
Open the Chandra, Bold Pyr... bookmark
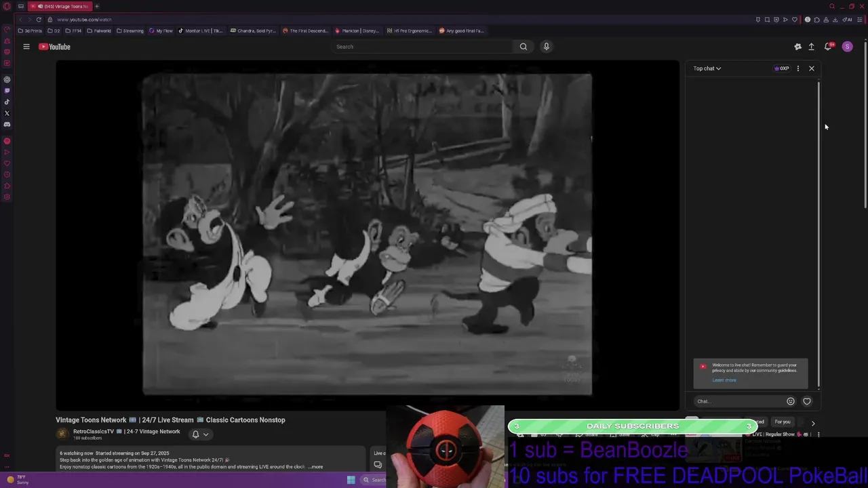click(252, 30)
